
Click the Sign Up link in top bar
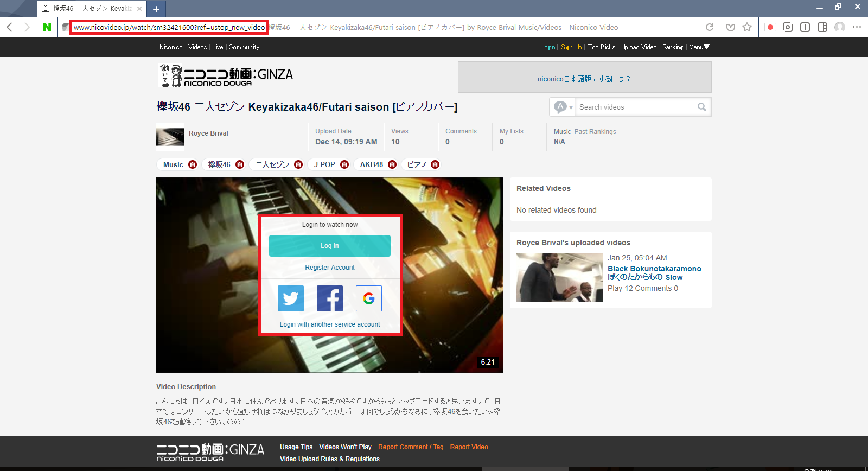tap(571, 47)
